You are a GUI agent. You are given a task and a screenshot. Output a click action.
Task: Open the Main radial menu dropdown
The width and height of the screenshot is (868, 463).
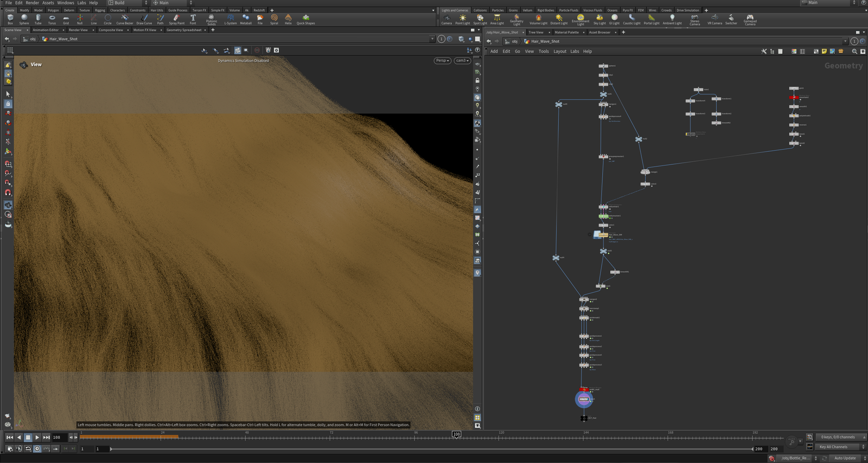(173, 3)
